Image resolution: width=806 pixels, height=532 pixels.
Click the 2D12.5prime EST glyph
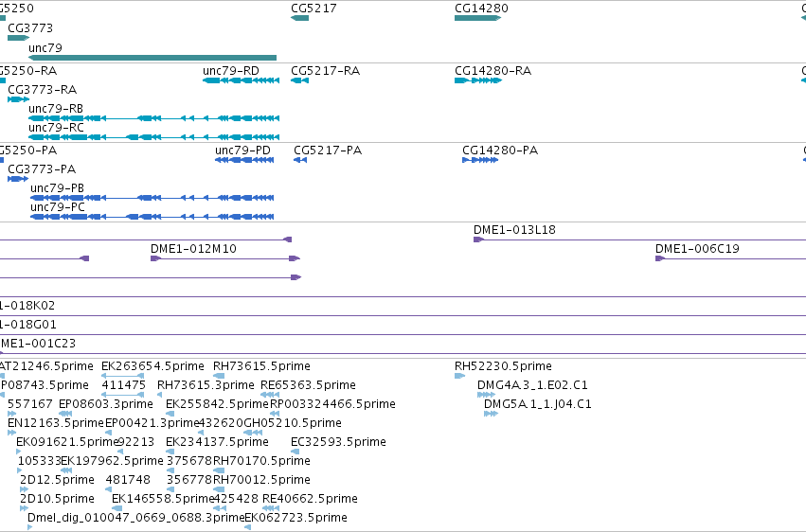(x=24, y=490)
